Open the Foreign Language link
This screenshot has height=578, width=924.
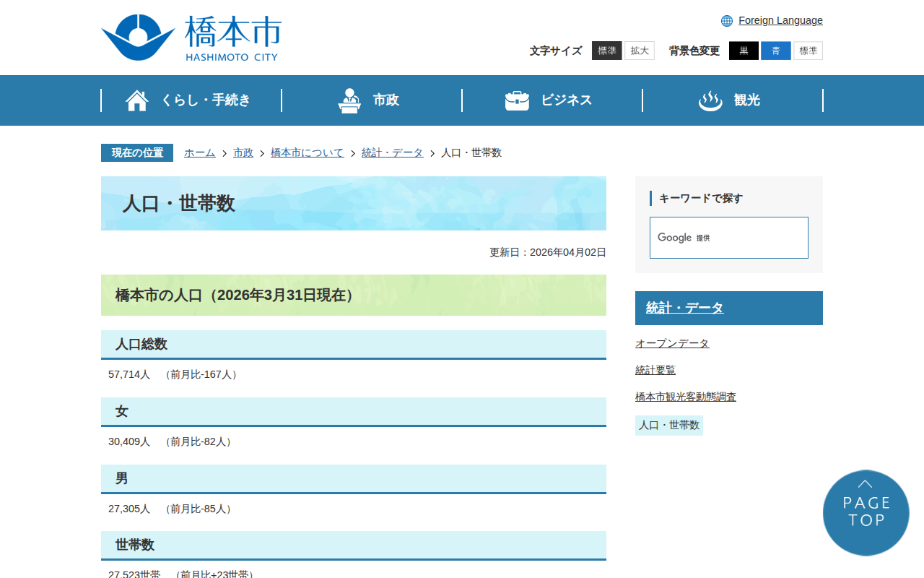(780, 20)
